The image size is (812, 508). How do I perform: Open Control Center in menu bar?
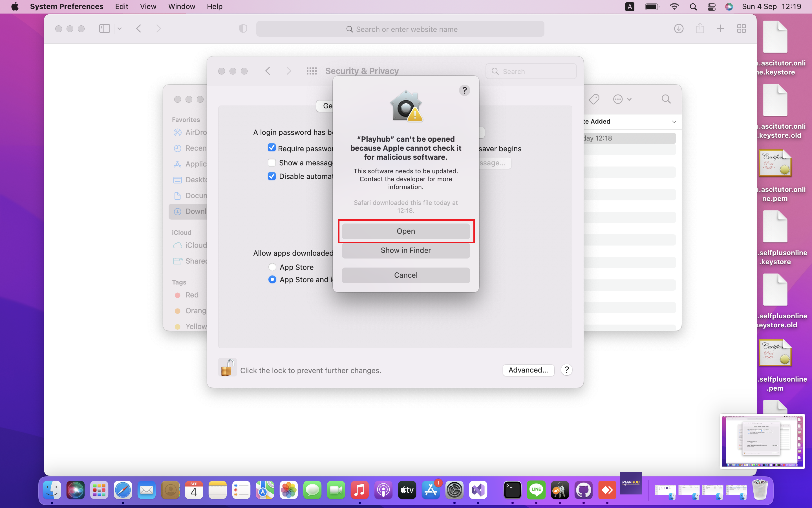[711, 7]
